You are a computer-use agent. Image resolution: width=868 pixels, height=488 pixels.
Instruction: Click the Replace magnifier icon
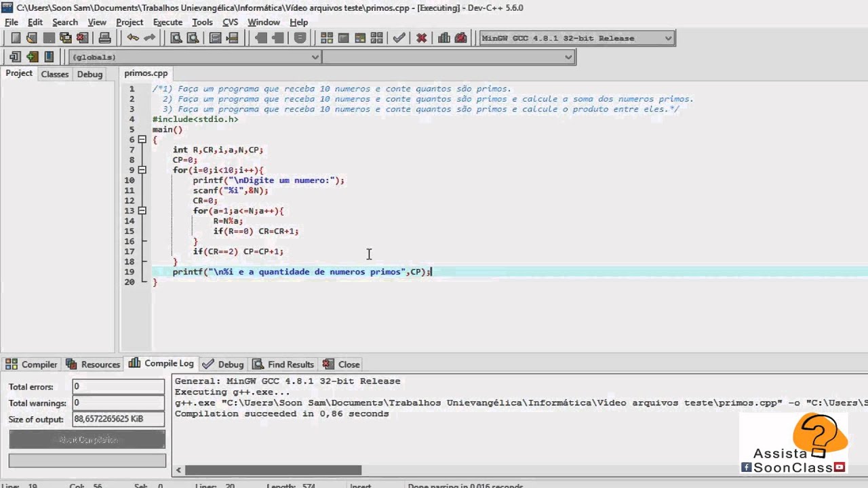pos(193,38)
